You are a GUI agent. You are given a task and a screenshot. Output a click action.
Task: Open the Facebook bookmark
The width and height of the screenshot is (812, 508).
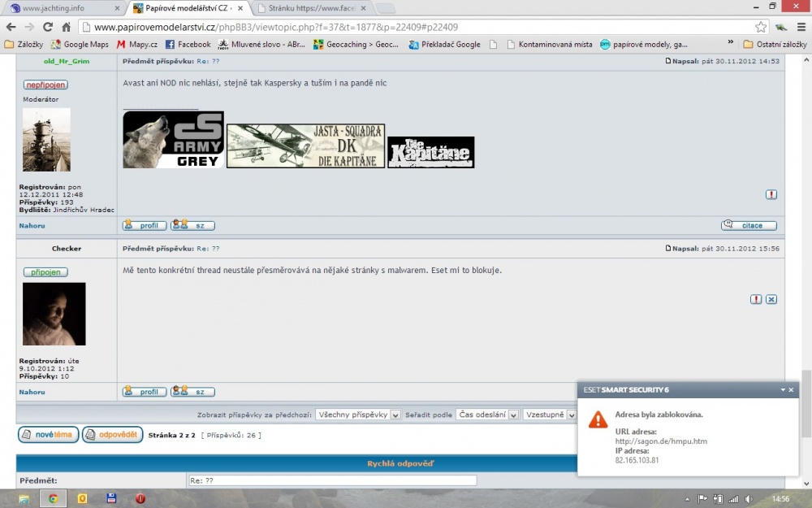(x=188, y=45)
